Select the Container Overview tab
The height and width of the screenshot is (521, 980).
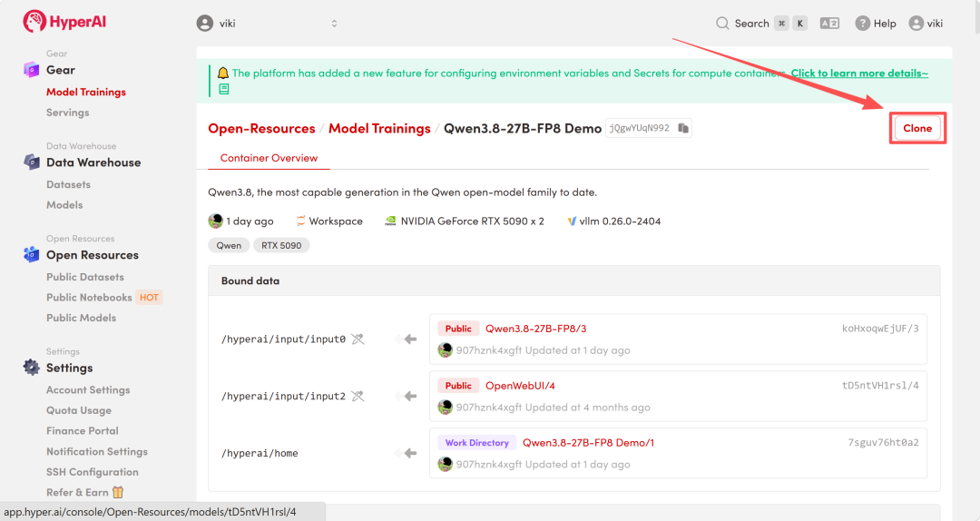pyautogui.click(x=269, y=158)
